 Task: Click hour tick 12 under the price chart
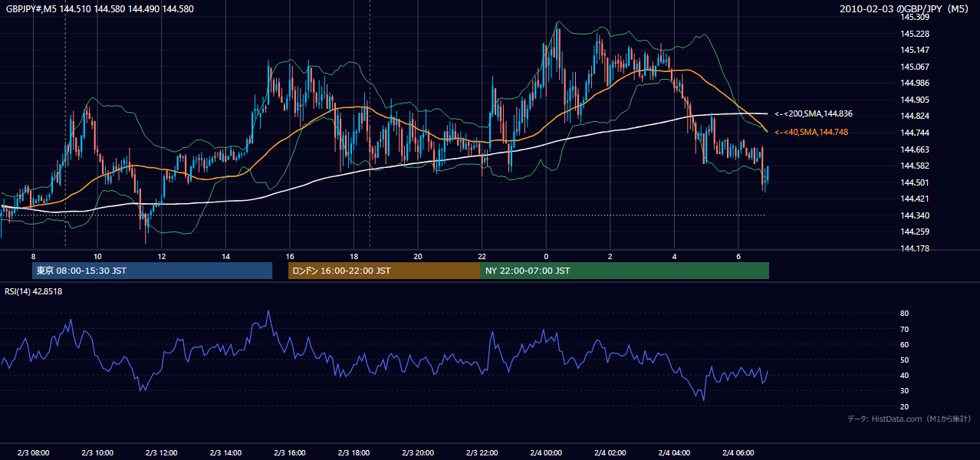coord(162,256)
